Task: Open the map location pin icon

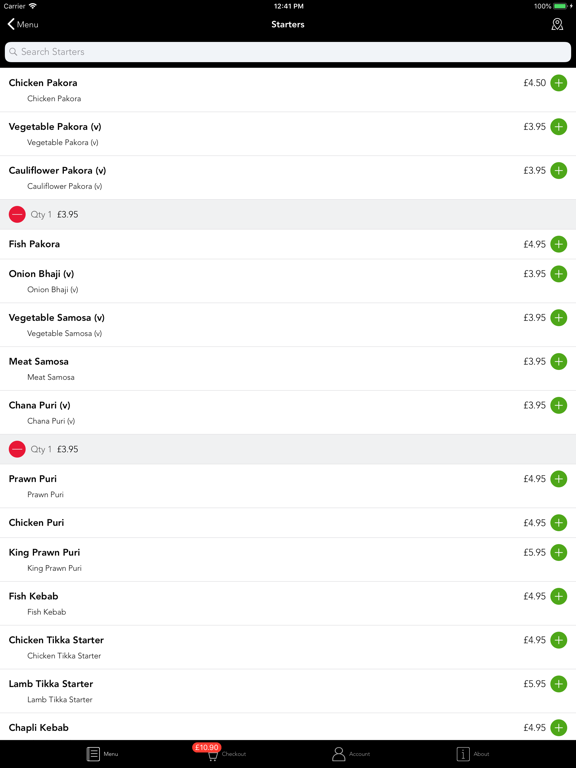Action: tap(557, 24)
